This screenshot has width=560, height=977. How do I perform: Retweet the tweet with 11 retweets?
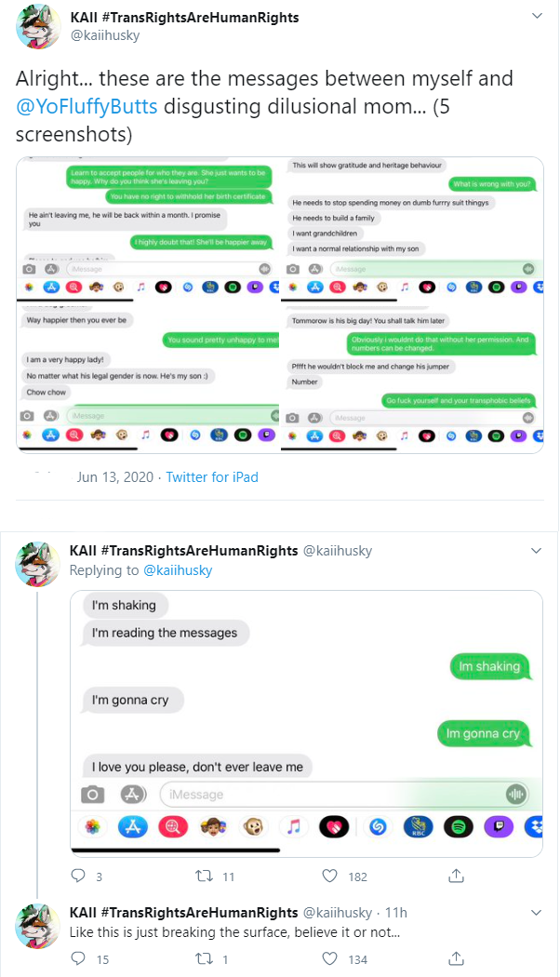(205, 877)
